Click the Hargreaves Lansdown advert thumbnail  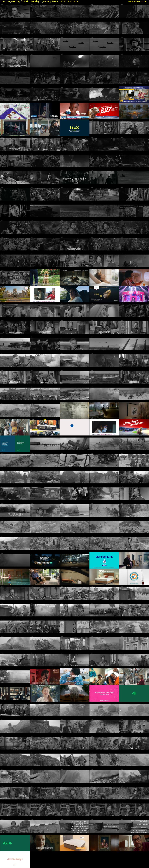45,560
